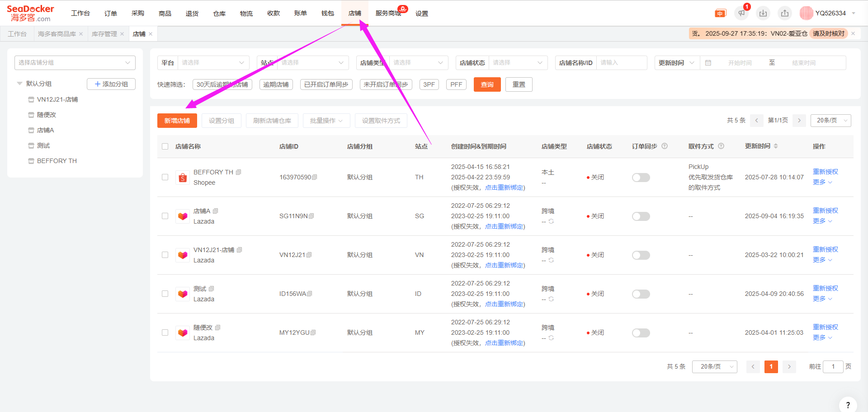
Task: Toggle order sync for BEFFORY TH store
Action: click(641, 178)
